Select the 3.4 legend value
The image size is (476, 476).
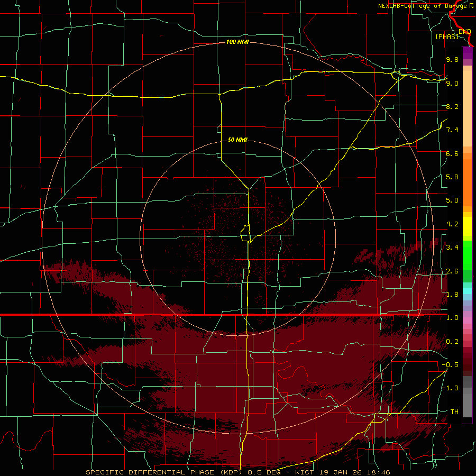pyautogui.click(x=452, y=248)
